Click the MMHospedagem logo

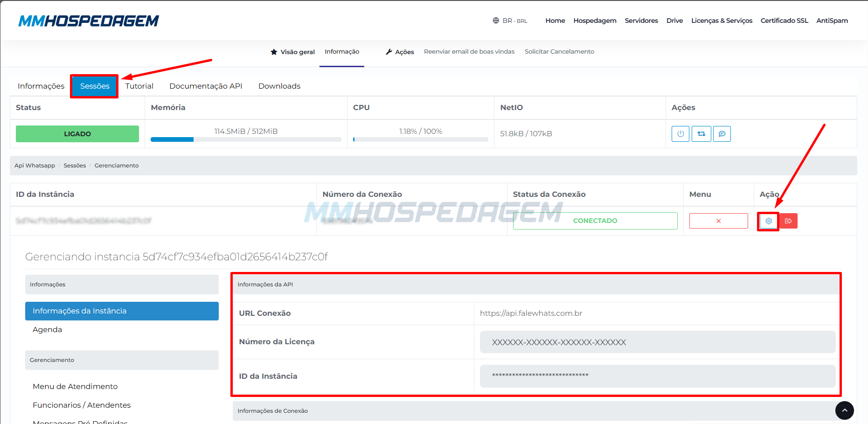(x=89, y=21)
